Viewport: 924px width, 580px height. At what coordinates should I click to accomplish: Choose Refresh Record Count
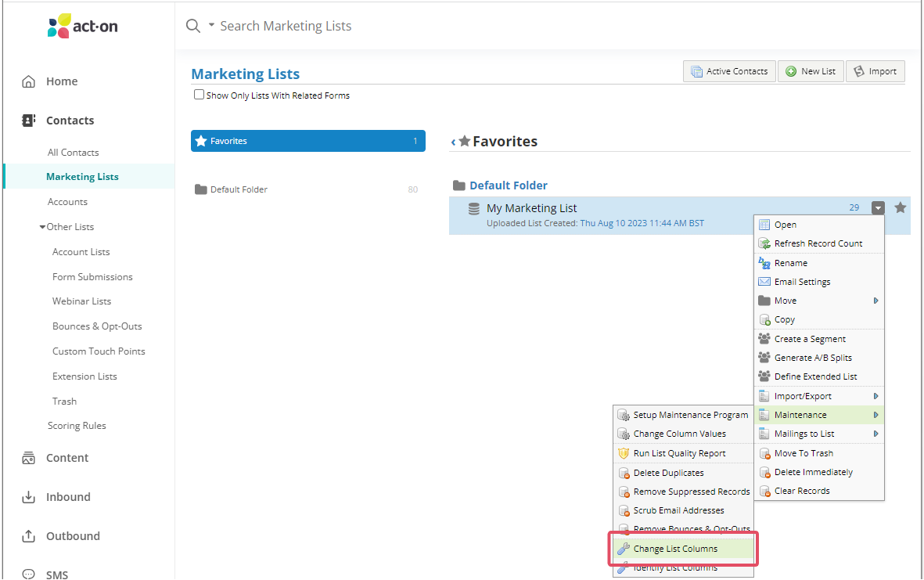coord(819,243)
